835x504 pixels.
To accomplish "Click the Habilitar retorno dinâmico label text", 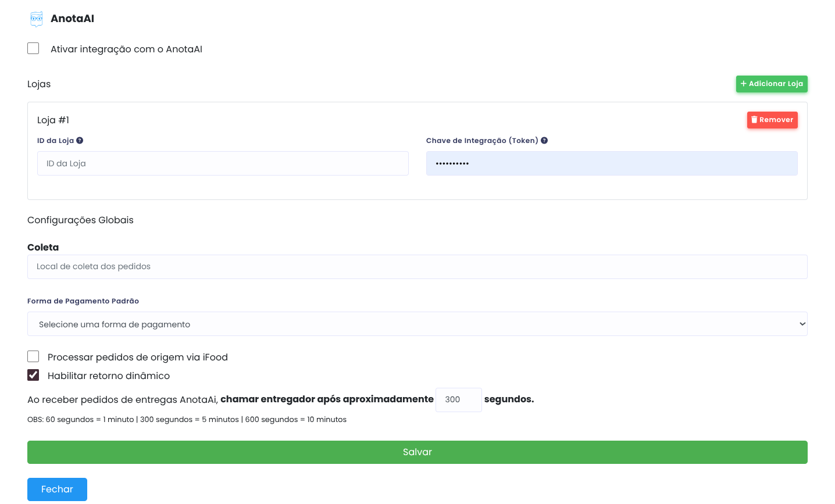I will [x=109, y=376].
